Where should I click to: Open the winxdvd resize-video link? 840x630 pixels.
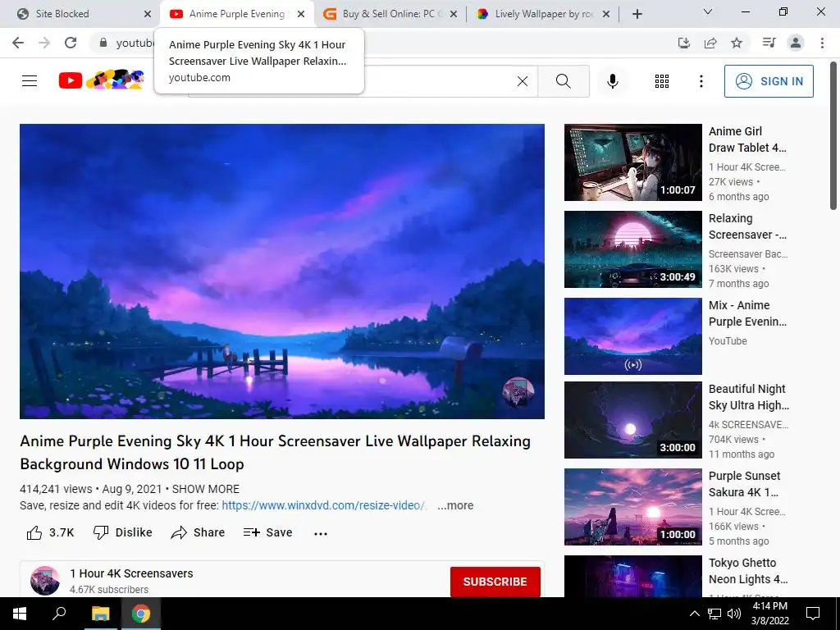pyautogui.click(x=323, y=505)
